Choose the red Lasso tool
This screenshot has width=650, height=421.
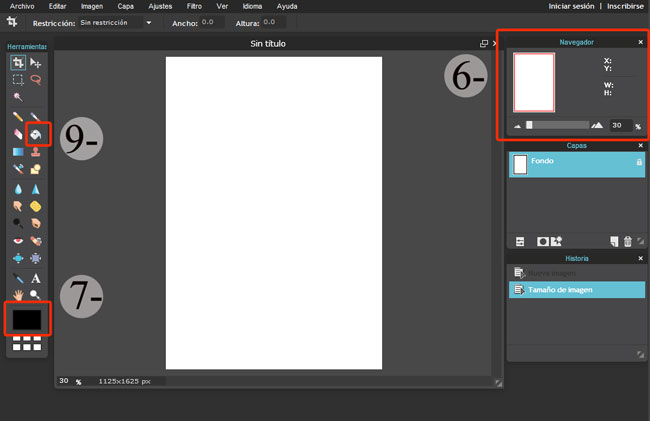36,80
